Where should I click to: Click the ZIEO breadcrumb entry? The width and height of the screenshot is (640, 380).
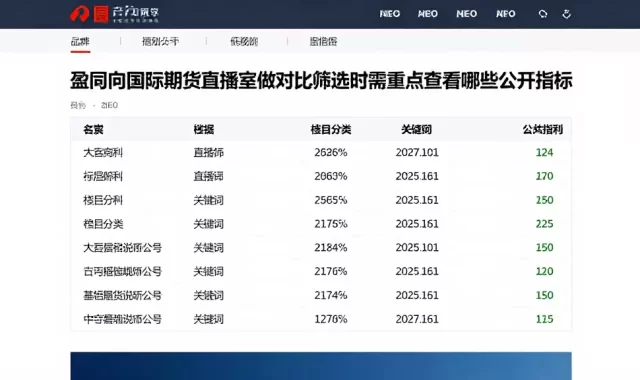click(109, 105)
